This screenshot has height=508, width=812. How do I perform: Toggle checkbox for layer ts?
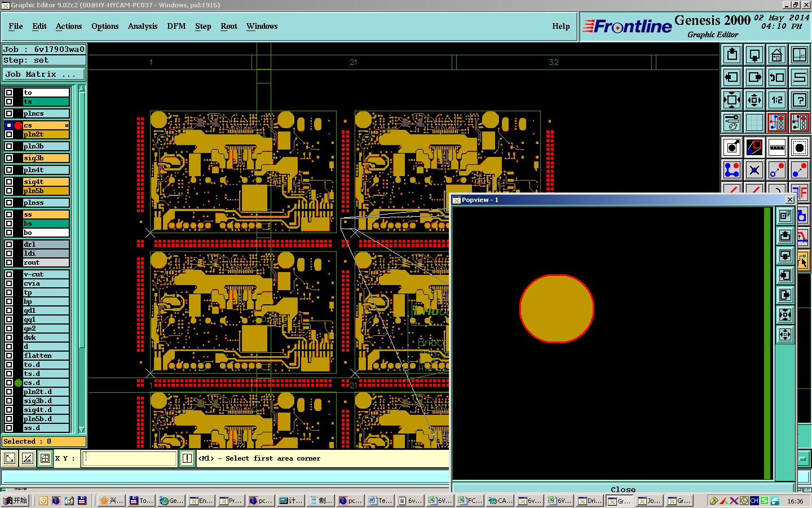point(9,102)
